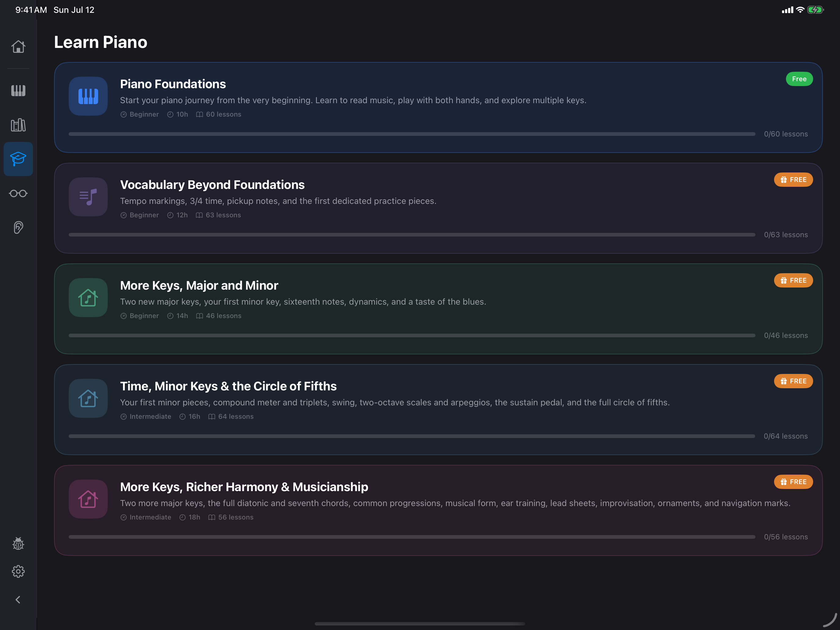This screenshot has height=630, width=840.
Task: Click the battery charging status icon
Action: [x=815, y=10]
